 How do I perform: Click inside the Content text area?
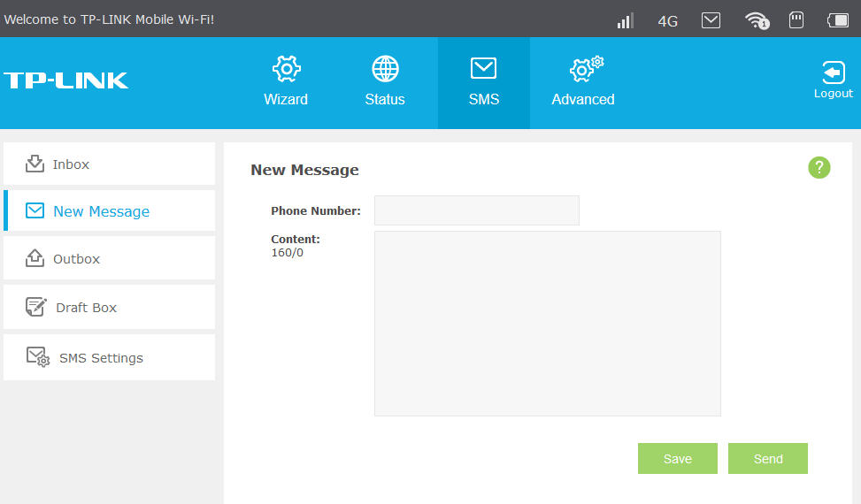[548, 324]
